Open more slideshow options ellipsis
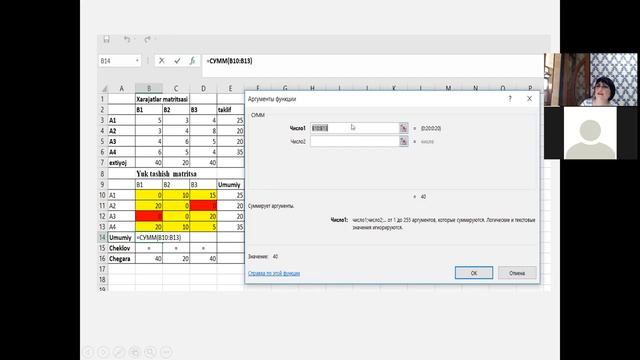640x360 pixels. [x=166, y=352]
